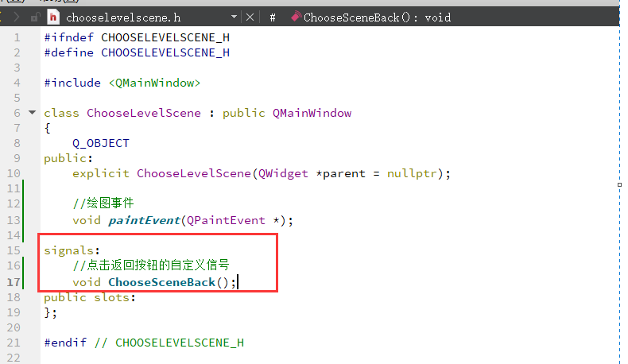The width and height of the screenshot is (628, 364).
Task: Click the Q_OBJECT macro
Action: coord(101,143)
